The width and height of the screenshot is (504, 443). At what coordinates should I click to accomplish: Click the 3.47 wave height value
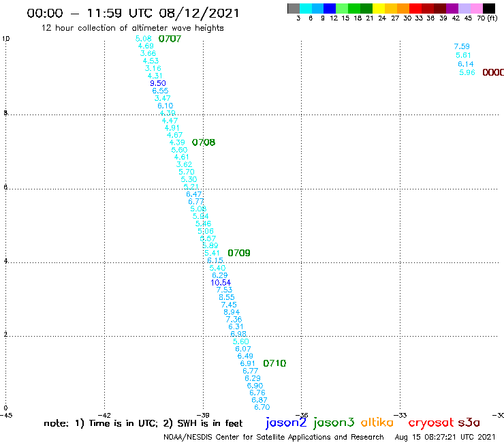coord(162,98)
